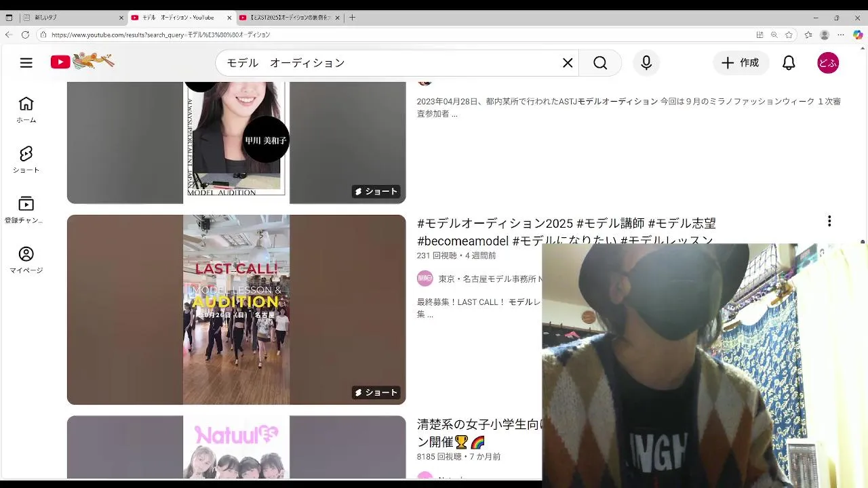Go back with the browser back arrow

(8, 35)
